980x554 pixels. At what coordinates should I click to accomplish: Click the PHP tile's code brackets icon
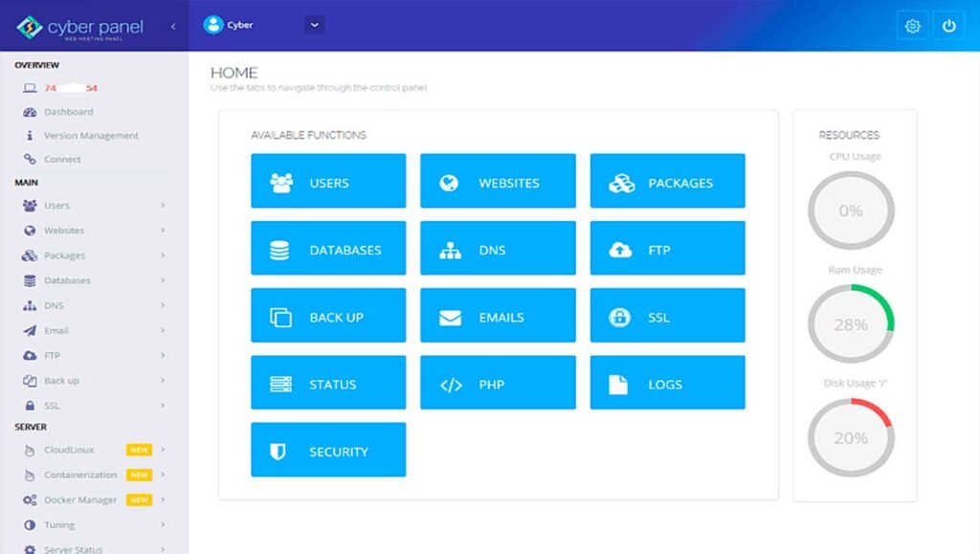pyautogui.click(x=451, y=386)
